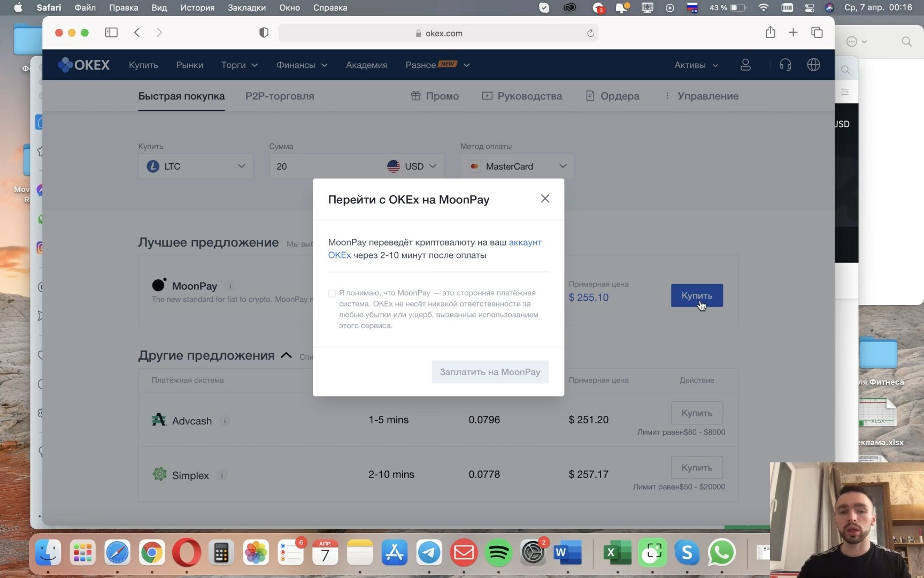This screenshot has width=924, height=578.
Task: Click the price $ 255.10
Action: coord(588,298)
